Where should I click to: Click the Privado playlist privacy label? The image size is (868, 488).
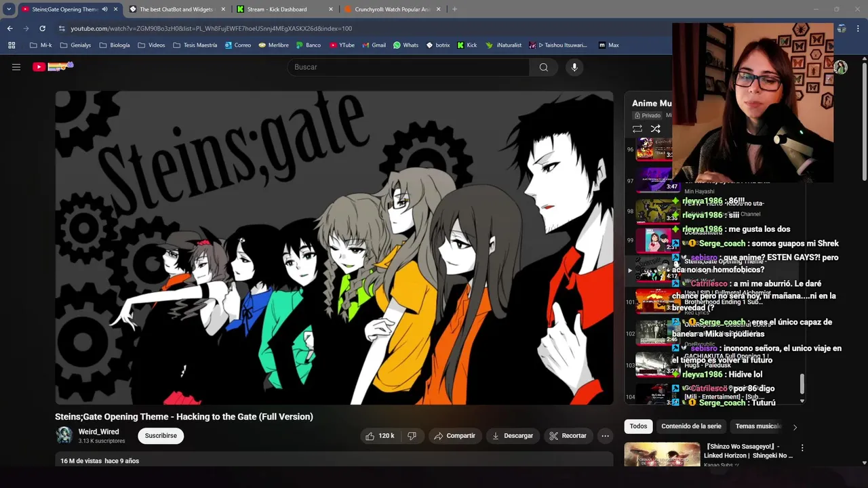(x=646, y=115)
